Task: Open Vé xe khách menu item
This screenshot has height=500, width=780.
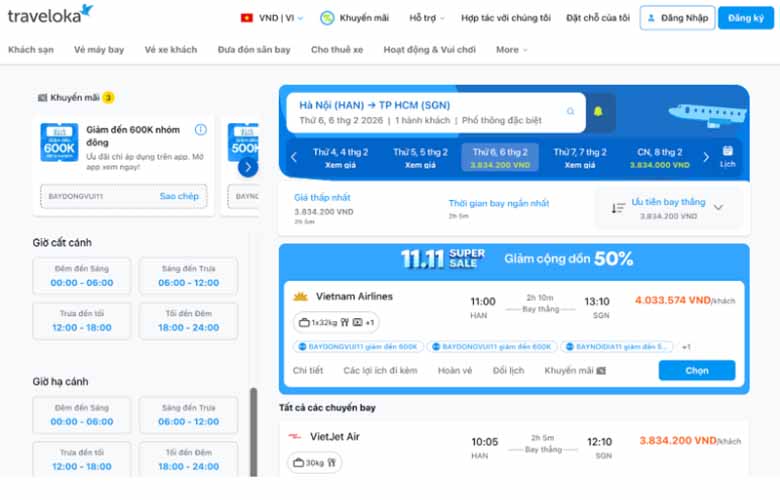Action: [x=171, y=50]
